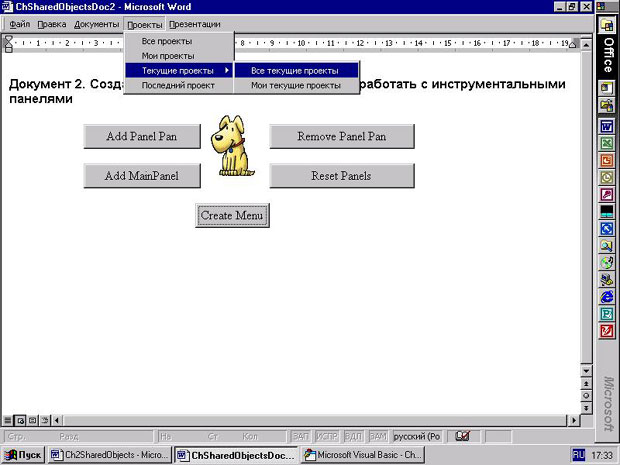This screenshot has height=465, width=620.
Task: Select Все текущие проекты menu item
Action: 295,71
